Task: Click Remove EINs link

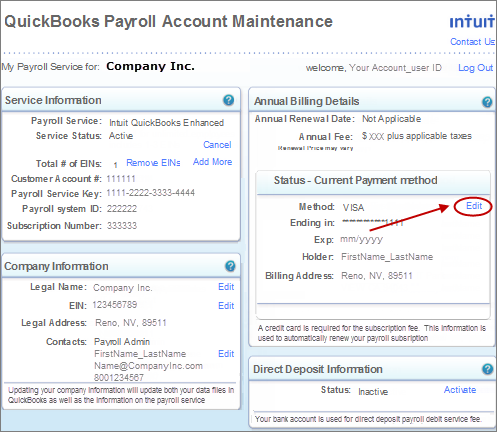Action: 153,163
